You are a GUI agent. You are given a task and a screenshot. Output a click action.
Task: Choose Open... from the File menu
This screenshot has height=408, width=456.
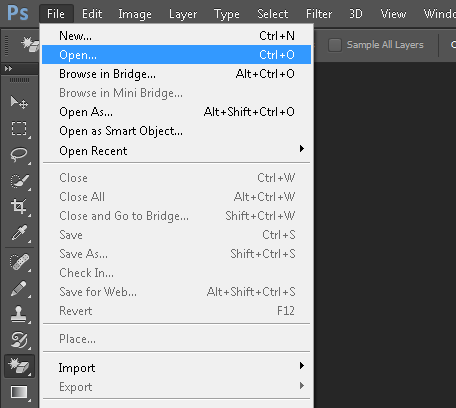pyautogui.click(x=176, y=55)
